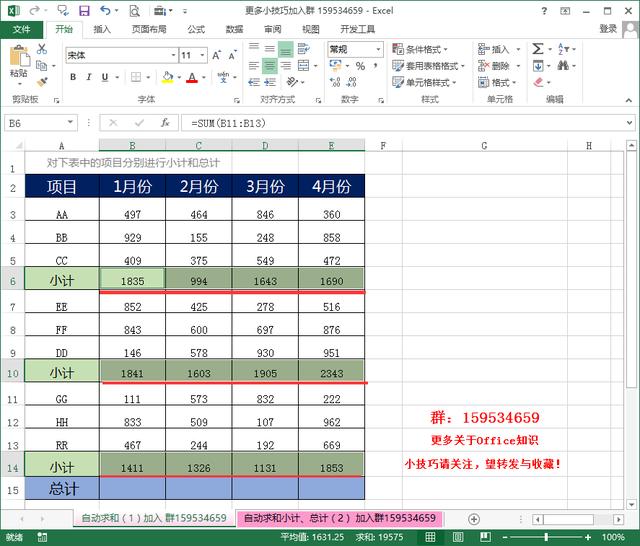Toggle Italic formatting
Image resolution: width=640 pixels, height=546 pixels.
click(x=89, y=77)
